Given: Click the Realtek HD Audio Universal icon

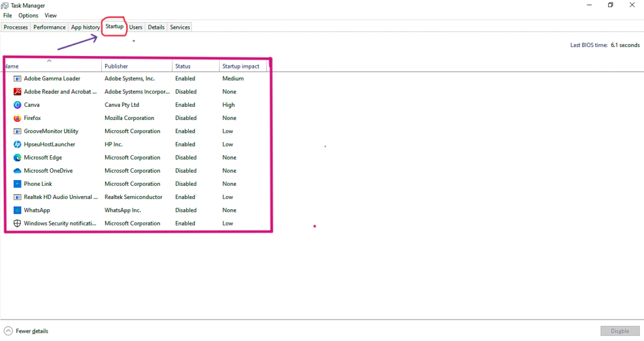Looking at the screenshot, I should point(17,197).
